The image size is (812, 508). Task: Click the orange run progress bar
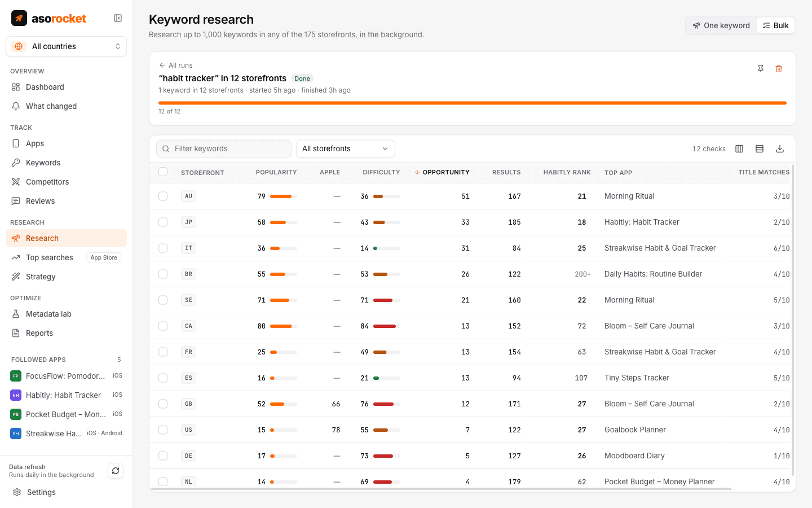[473, 103]
